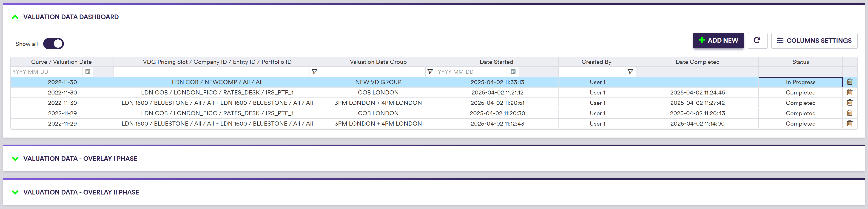This screenshot has height=209, width=868.
Task: Click the Date Completed column header
Action: click(697, 62)
